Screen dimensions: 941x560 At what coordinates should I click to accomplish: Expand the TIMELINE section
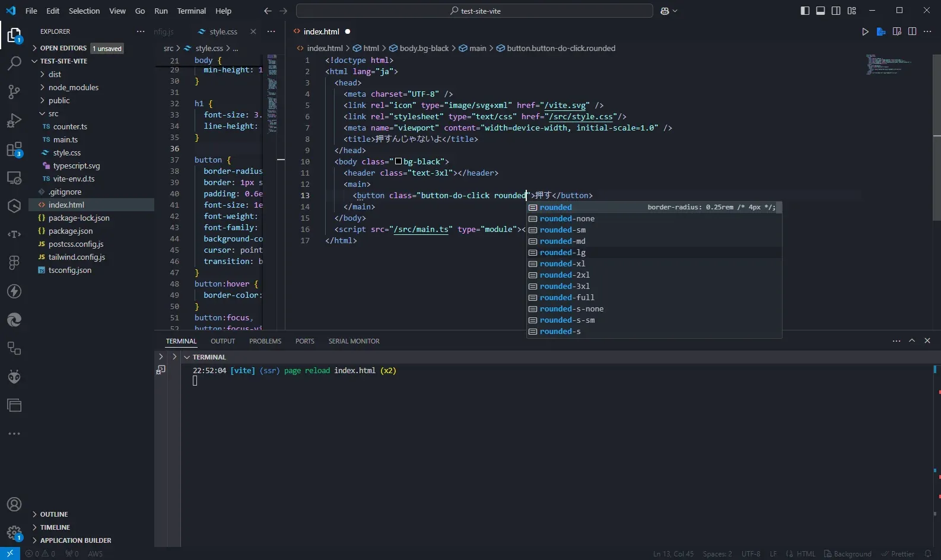[x=34, y=527]
